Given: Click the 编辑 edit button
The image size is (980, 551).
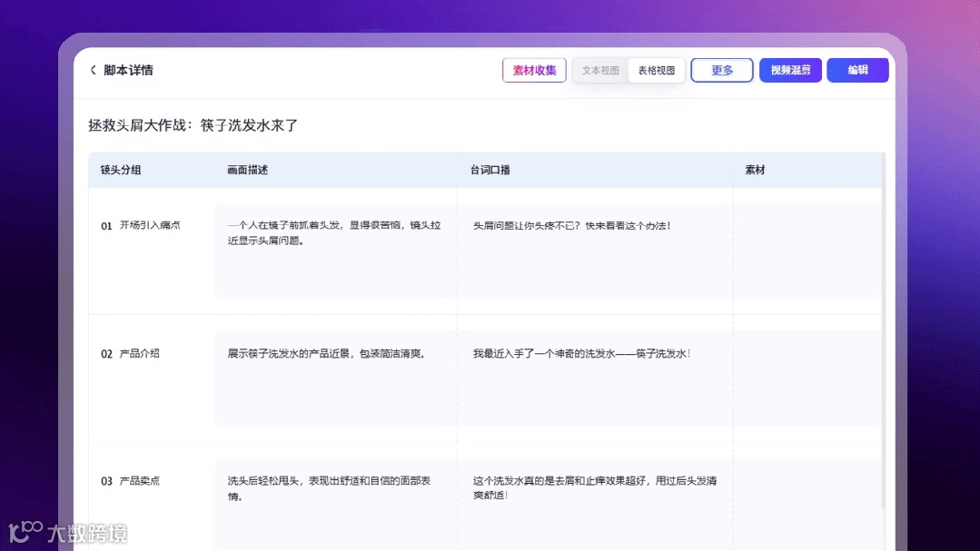Looking at the screenshot, I should (857, 70).
